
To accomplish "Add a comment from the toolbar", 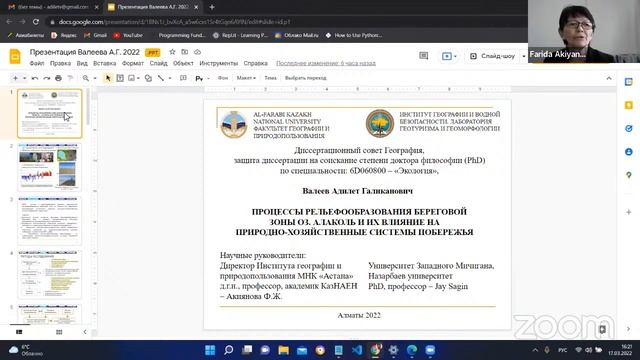I will [x=183, y=78].
